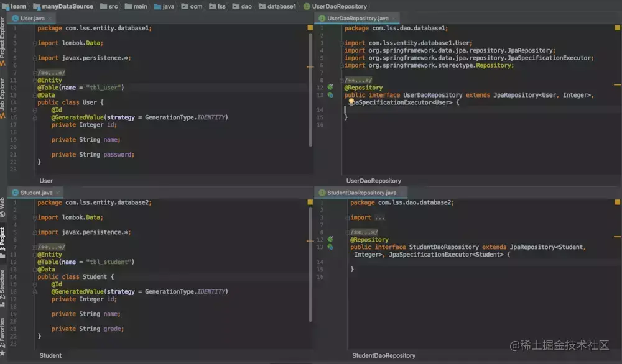The image size is (622, 364).
Task: Click the Student.java vertical scrollbar
Action: point(310,264)
